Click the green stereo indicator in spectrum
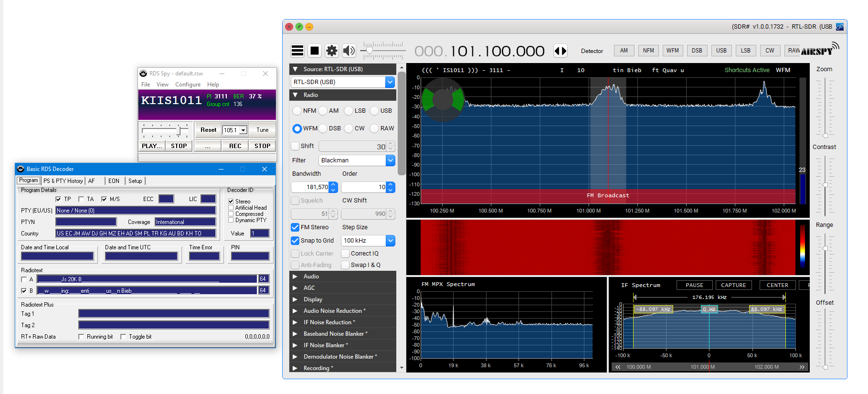This screenshot has height=394, width=868. [x=443, y=99]
